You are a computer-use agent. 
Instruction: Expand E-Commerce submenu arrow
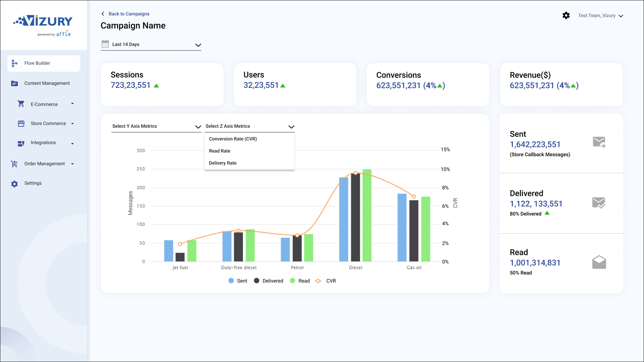[72, 104]
